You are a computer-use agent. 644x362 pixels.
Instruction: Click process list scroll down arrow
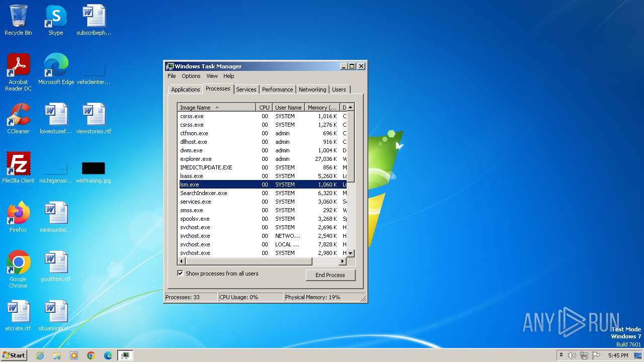click(x=351, y=253)
